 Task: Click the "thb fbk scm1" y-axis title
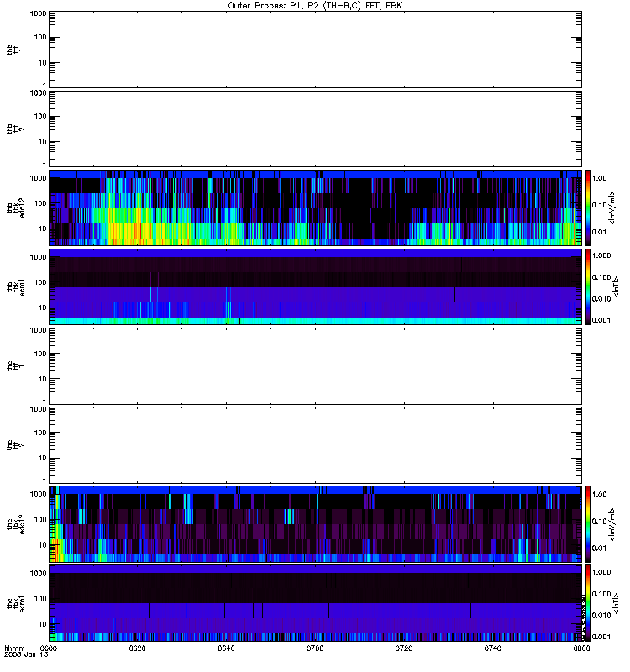click(x=15, y=287)
